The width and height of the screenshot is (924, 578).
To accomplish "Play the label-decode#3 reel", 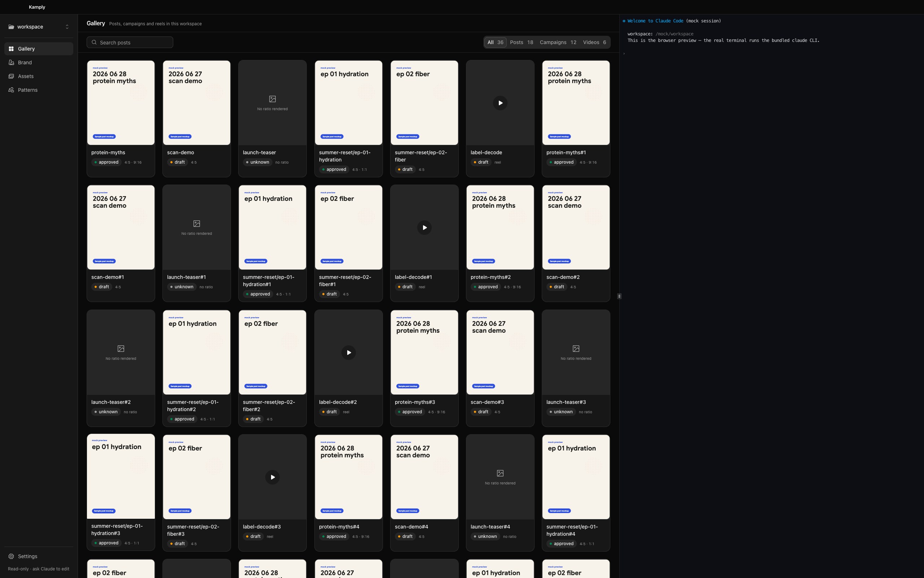I will [273, 477].
